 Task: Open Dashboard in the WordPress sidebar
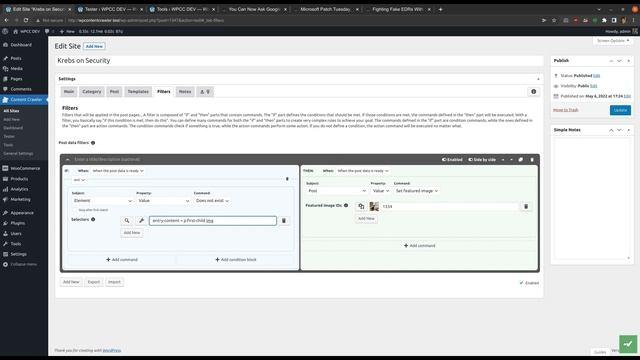point(21,45)
